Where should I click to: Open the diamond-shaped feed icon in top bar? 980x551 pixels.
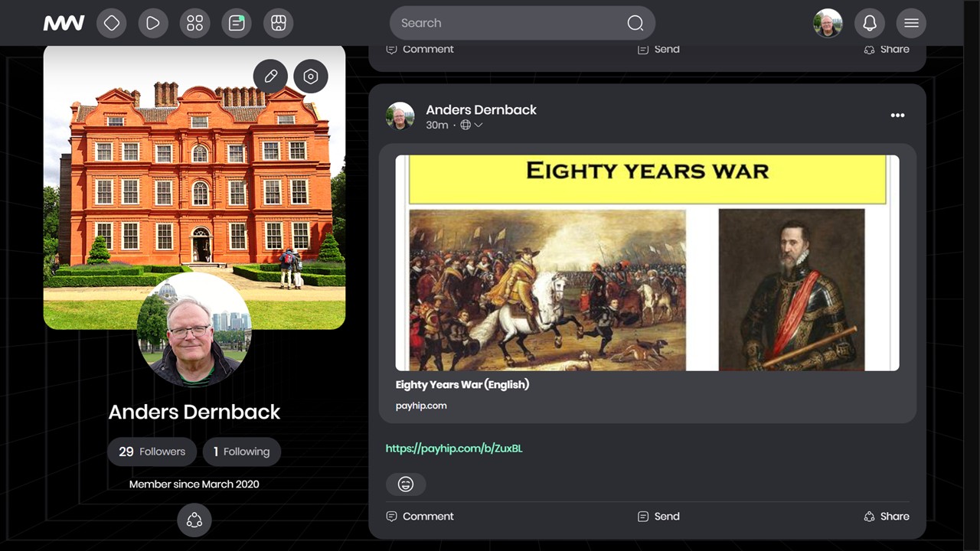tap(112, 23)
